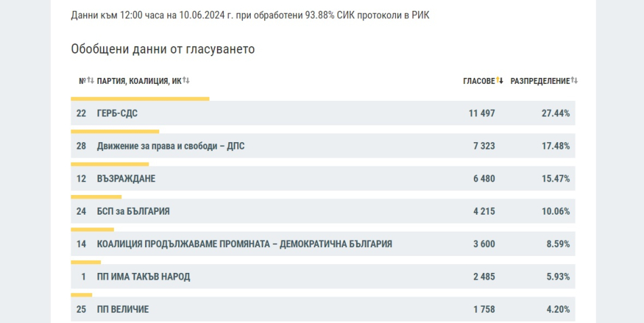Screen dimensions: 644x323
Task: Click the РАЗПРЕДЕЛЕНИЕ column header
Action: coord(540,81)
